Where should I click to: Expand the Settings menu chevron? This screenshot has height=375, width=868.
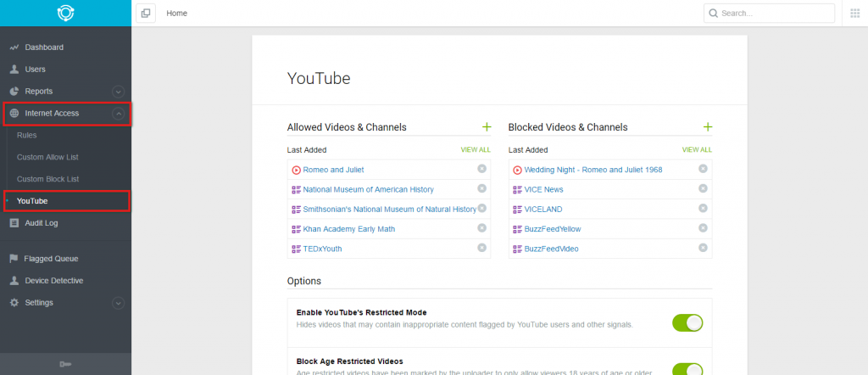click(x=118, y=303)
